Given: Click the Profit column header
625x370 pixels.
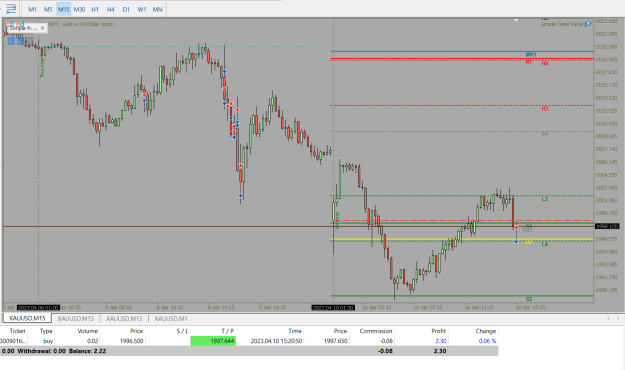Looking at the screenshot, I should point(438,331).
